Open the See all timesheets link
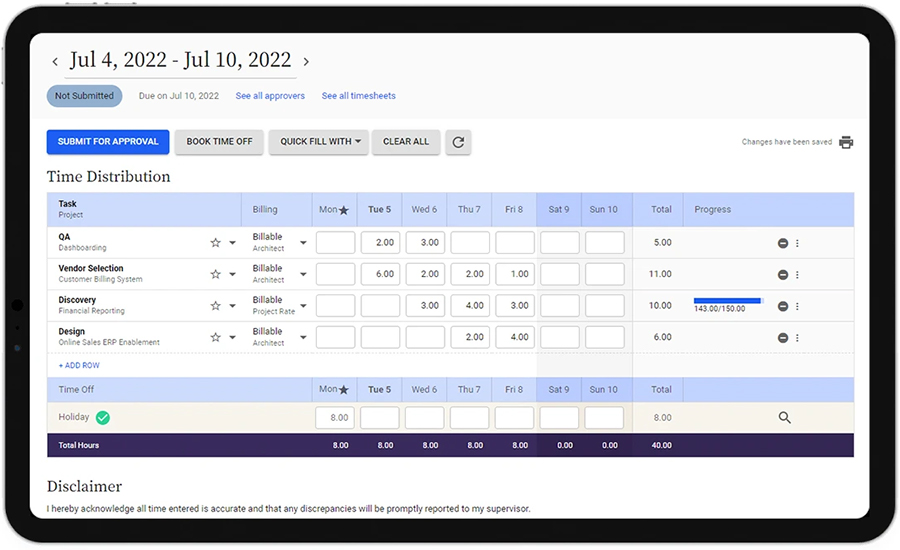Viewport: 900px width, 550px height. (358, 96)
